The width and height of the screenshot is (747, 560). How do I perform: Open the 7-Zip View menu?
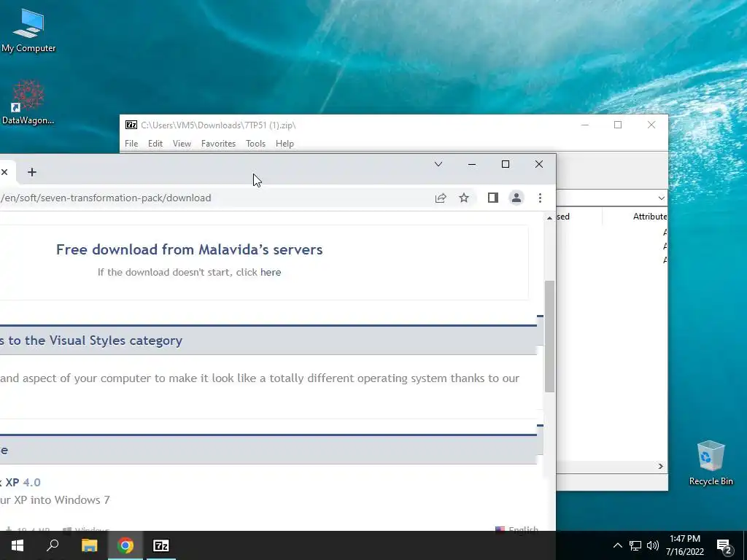point(182,144)
